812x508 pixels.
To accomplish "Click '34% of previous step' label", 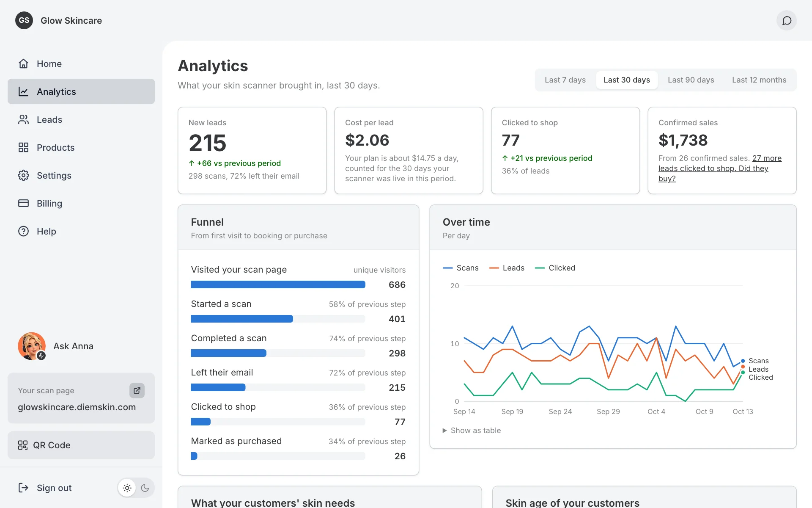I will tap(367, 442).
